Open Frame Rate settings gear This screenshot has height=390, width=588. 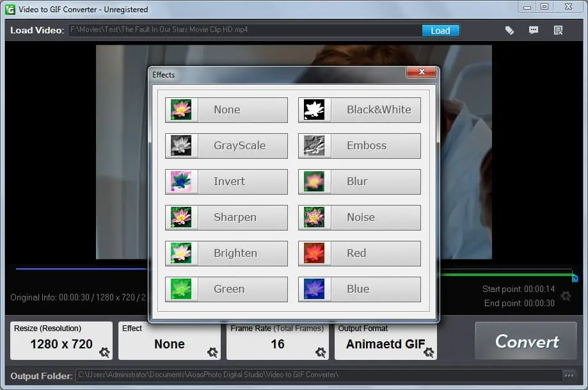[x=321, y=352]
